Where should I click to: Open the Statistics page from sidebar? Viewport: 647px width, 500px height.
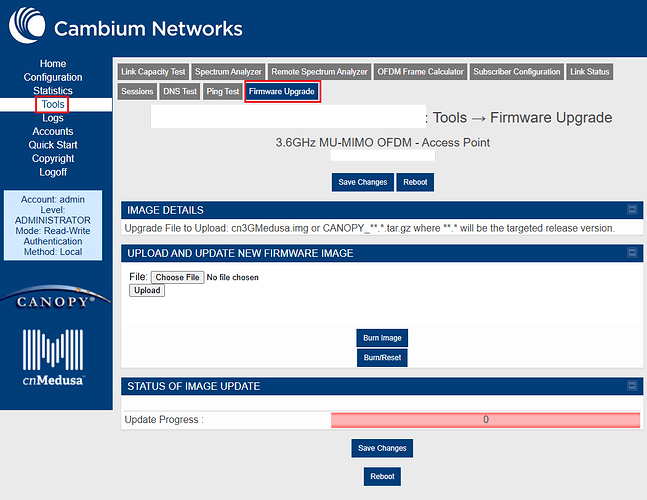click(53, 91)
